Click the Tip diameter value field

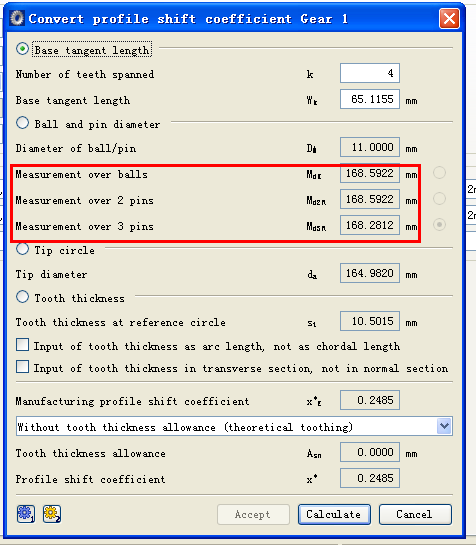[370, 273]
